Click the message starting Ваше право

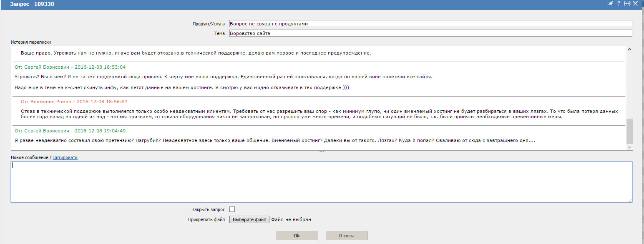pyautogui.click(x=196, y=53)
